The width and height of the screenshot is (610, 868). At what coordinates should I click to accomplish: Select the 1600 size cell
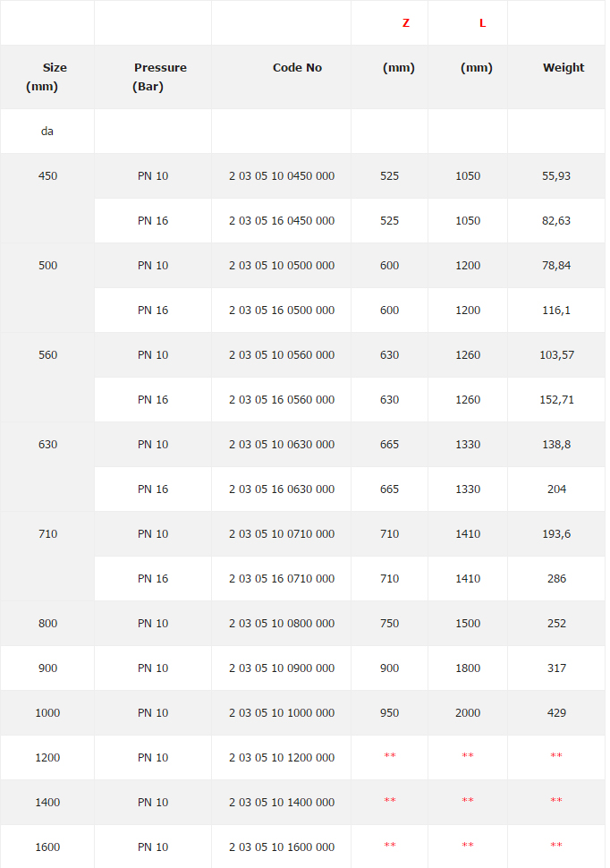pos(48,847)
